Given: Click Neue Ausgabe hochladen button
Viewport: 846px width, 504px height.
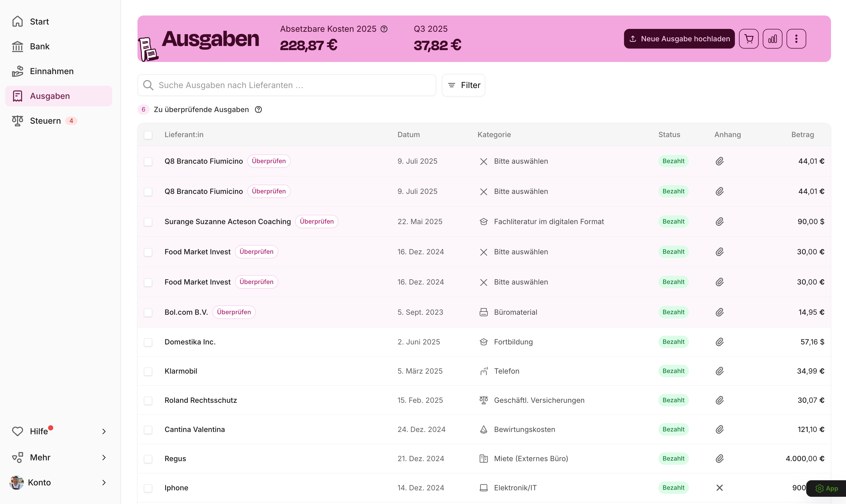Looking at the screenshot, I should 679,39.
